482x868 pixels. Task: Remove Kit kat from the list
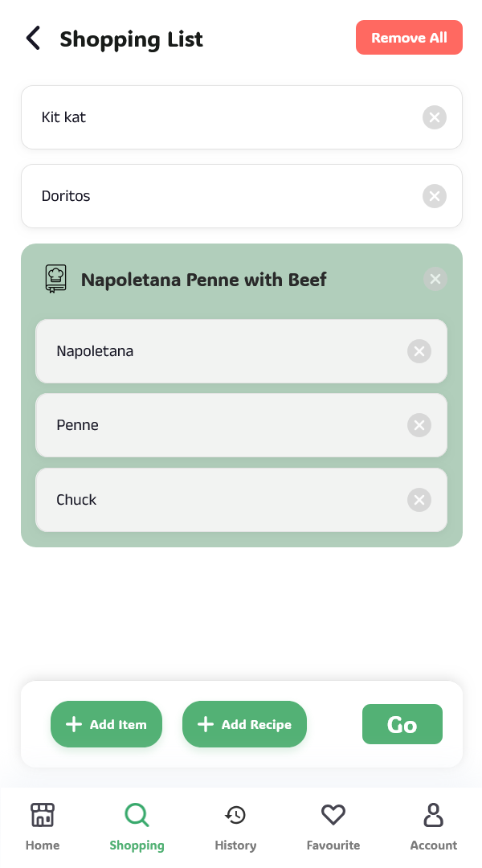coord(435,117)
